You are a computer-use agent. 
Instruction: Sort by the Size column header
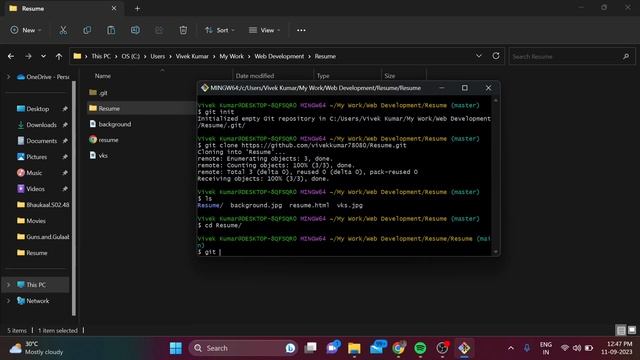390,76
